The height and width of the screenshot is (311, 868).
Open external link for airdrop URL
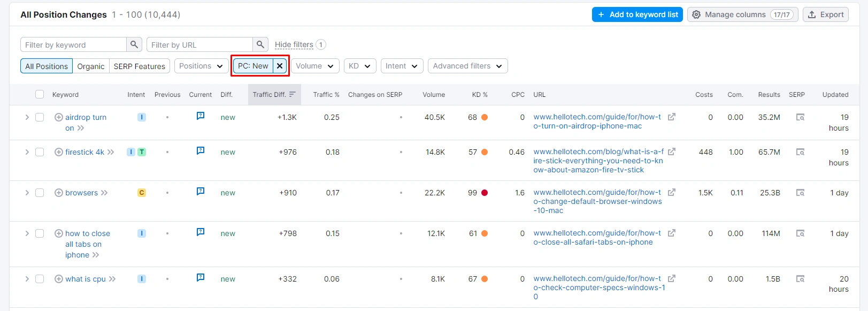[672, 117]
